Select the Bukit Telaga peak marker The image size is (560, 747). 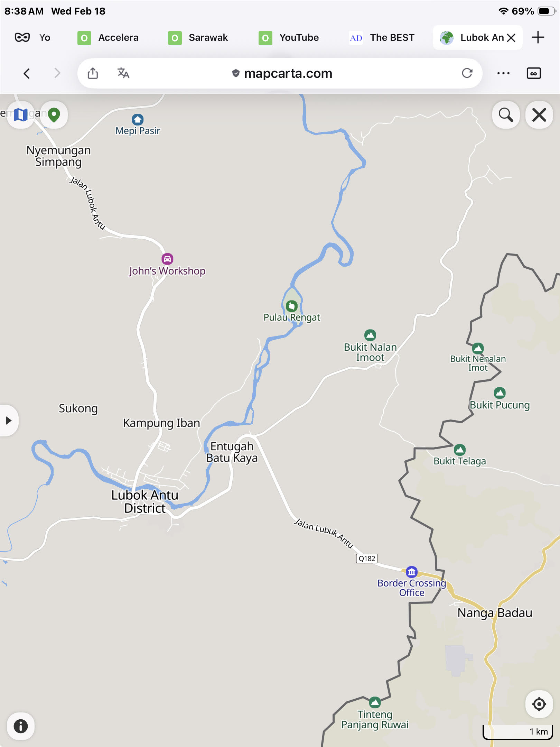pyautogui.click(x=459, y=450)
